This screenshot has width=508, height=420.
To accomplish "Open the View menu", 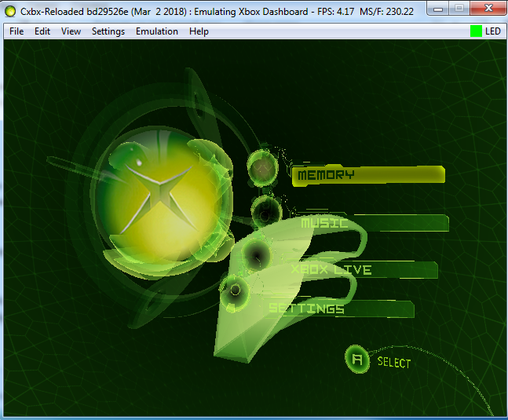I will [71, 31].
